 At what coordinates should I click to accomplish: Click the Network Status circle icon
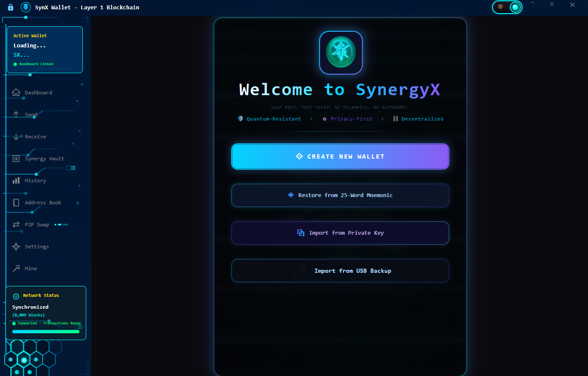pos(16,296)
